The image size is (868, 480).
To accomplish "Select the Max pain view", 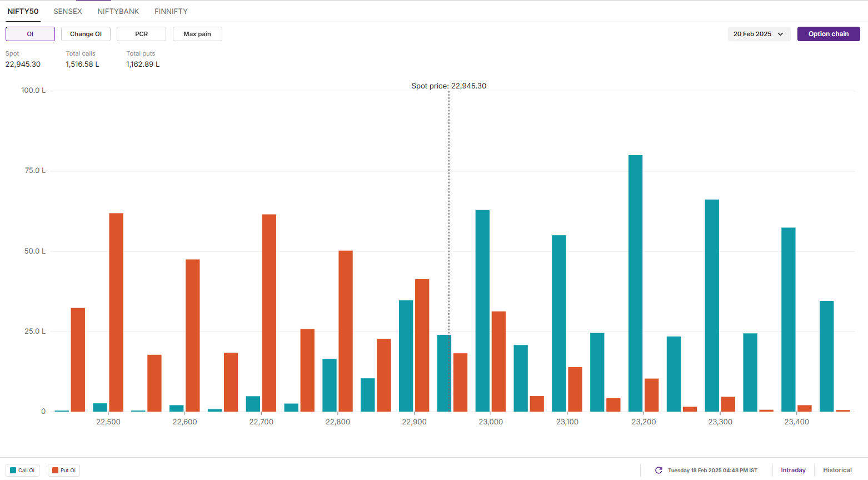I will (197, 34).
